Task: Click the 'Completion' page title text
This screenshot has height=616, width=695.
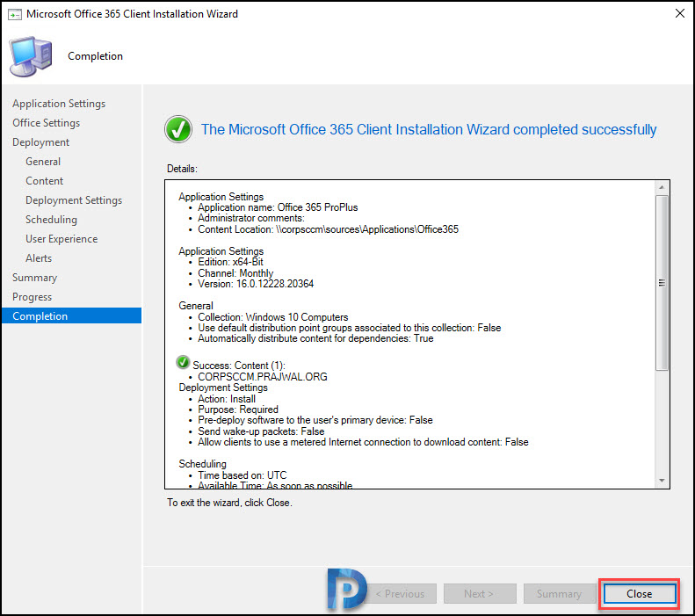Action: pos(95,56)
